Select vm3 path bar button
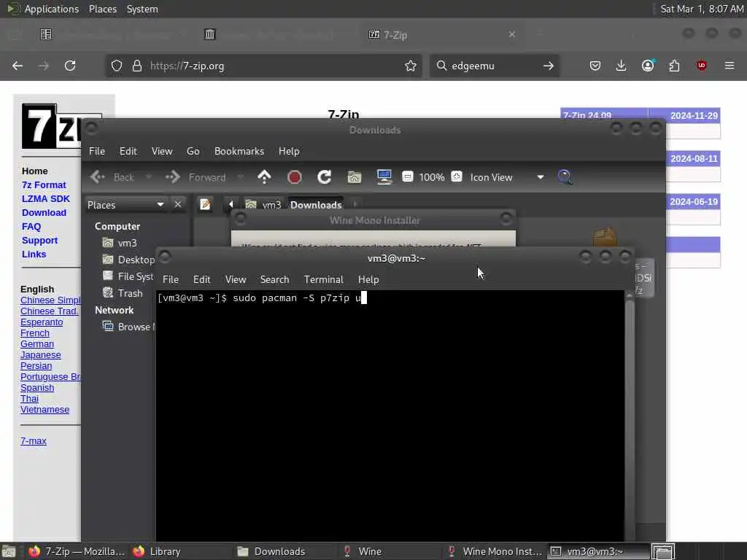This screenshot has height=560, width=747. [263, 205]
